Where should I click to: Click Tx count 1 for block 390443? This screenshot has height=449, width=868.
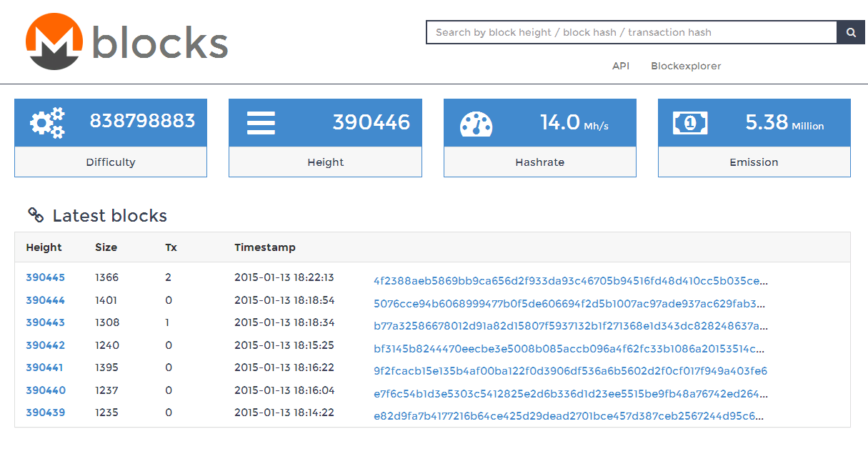pyautogui.click(x=167, y=322)
